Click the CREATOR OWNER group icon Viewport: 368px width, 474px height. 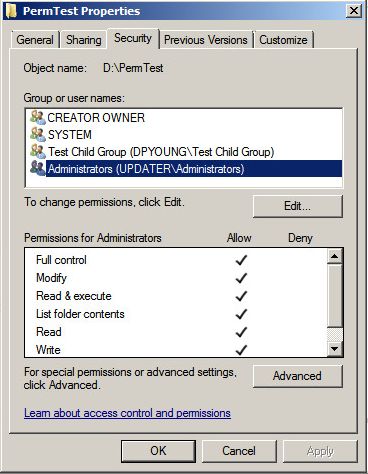click(37, 117)
